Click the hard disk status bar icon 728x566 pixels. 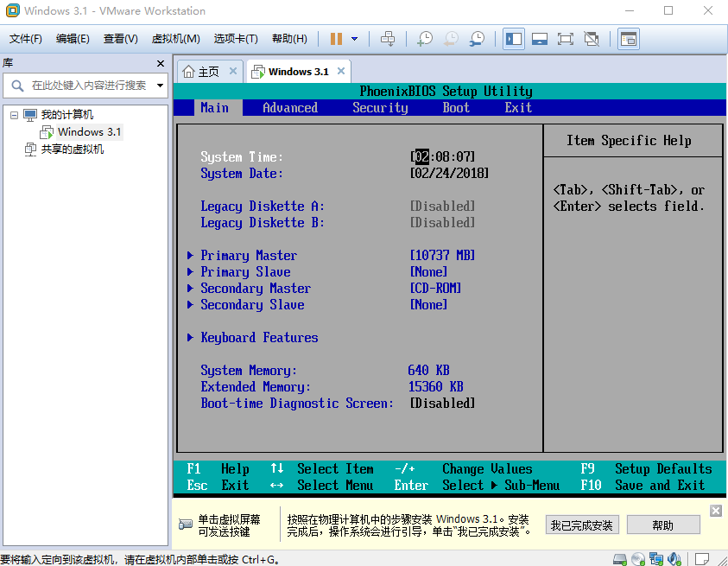pos(620,558)
